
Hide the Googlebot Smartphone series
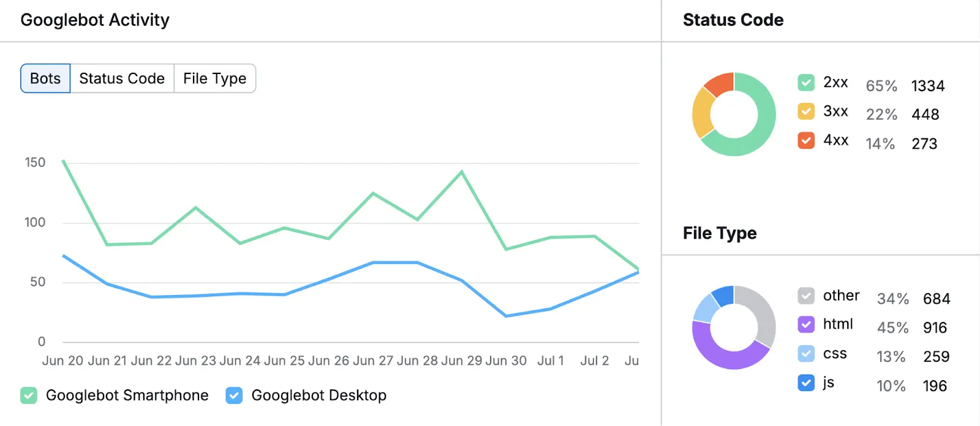tap(28, 395)
